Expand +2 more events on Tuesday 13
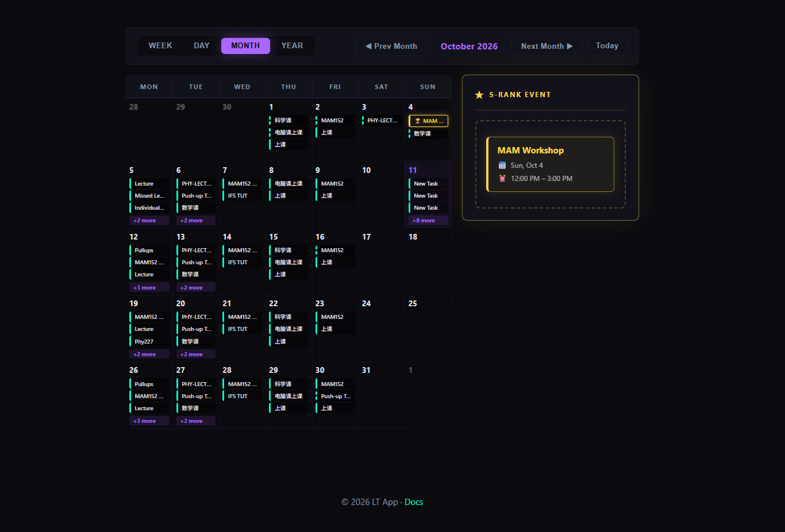This screenshot has width=785, height=532. (196, 287)
